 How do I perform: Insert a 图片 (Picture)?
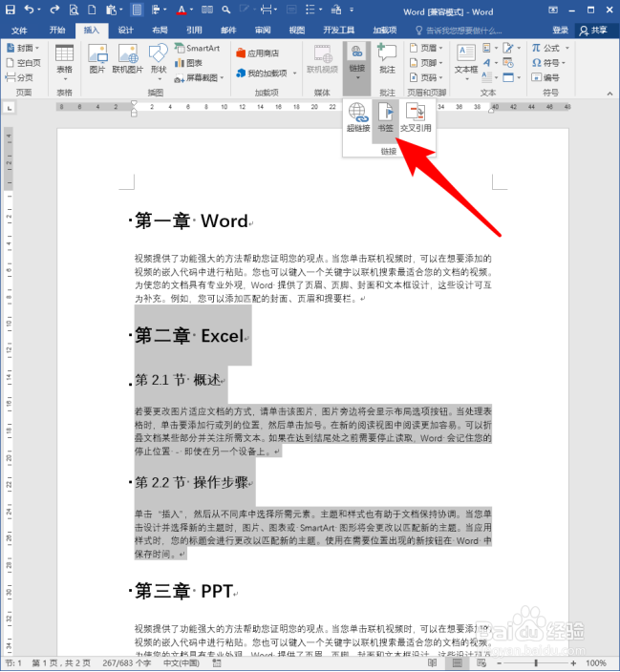(97, 59)
